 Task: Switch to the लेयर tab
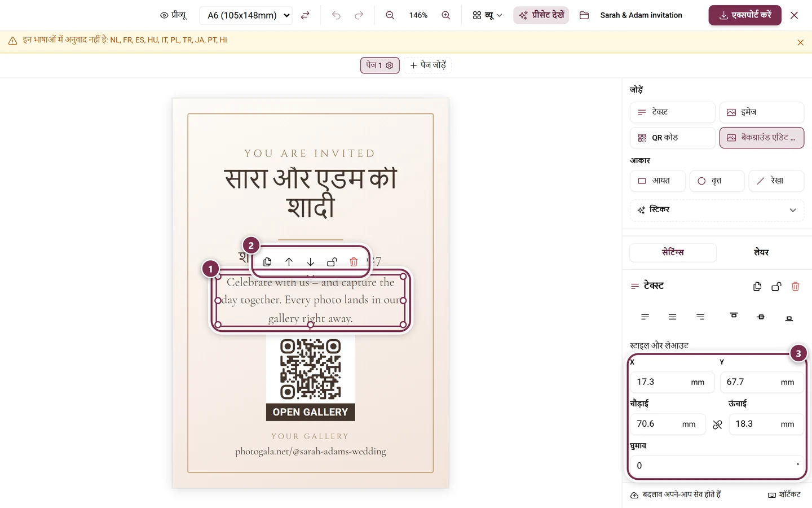pos(761,252)
